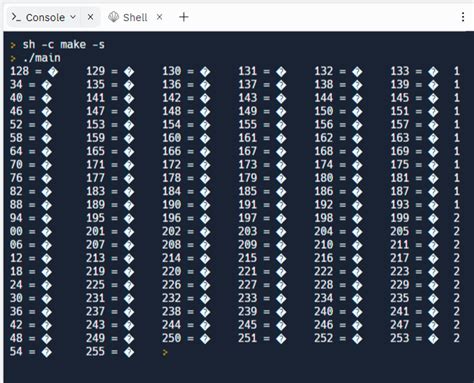Add a new tab with plus button
474x383 pixels.
tap(184, 17)
